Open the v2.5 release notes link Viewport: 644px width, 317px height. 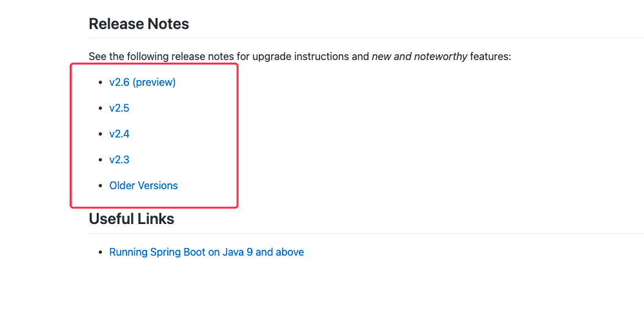tap(119, 108)
